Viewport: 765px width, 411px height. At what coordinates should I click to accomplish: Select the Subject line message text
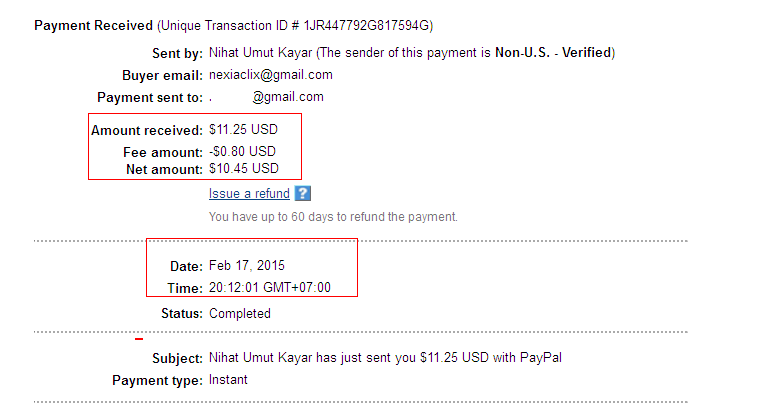(392, 358)
